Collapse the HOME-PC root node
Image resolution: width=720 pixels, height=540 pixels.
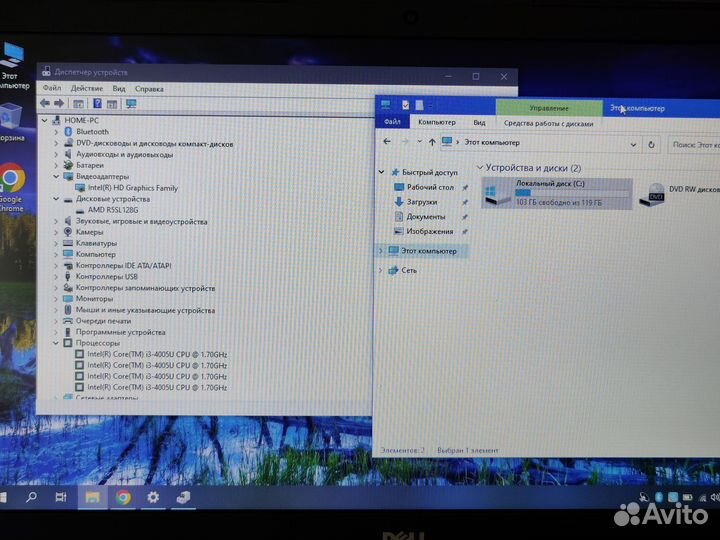click(x=45, y=120)
